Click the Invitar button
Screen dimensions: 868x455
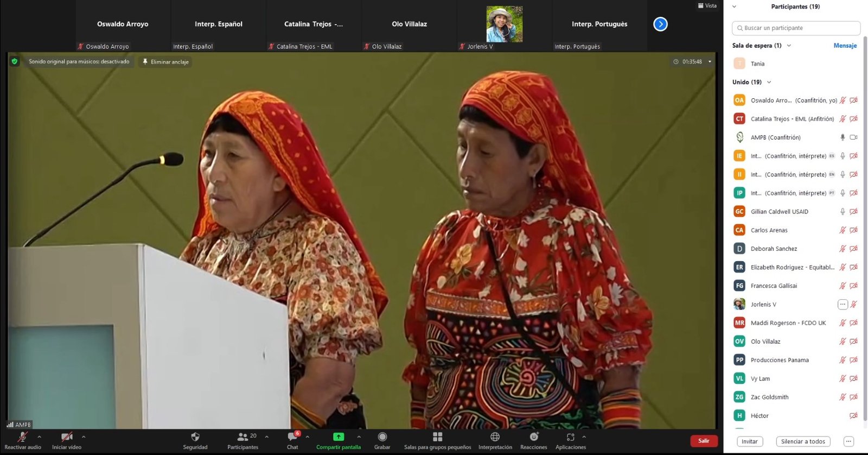coord(750,441)
